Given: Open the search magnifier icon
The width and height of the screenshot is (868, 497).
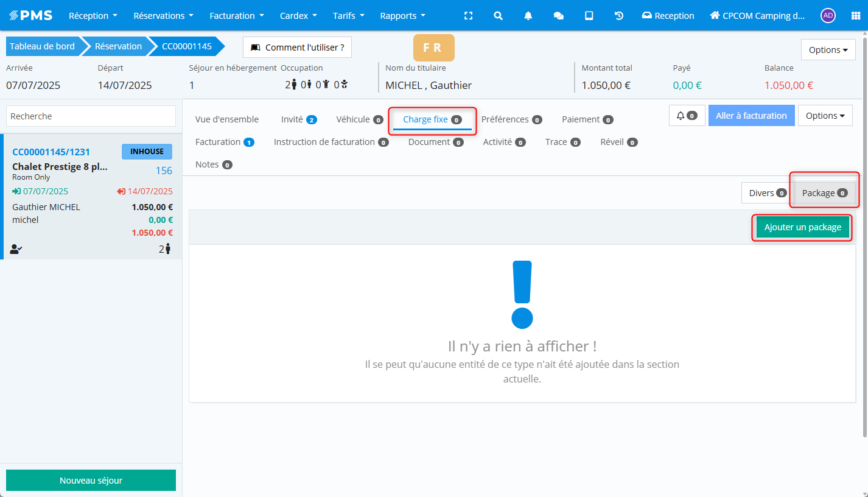Looking at the screenshot, I should click(498, 16).
